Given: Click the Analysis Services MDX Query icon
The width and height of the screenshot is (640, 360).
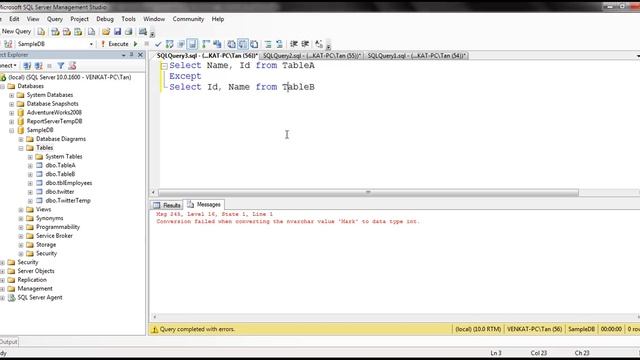Looking at the screenshot, I should [55, 32].
